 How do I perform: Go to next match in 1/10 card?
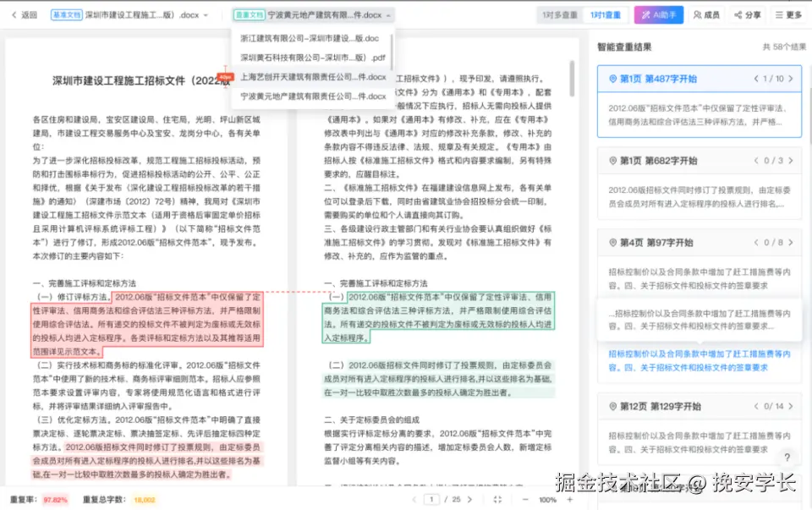click(x=791, y=79)
